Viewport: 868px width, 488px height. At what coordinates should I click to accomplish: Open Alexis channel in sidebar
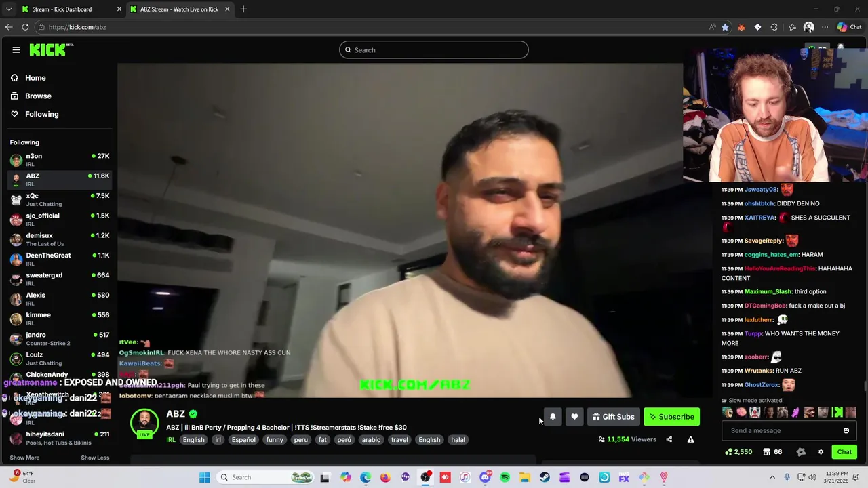[x=60, y=299]
